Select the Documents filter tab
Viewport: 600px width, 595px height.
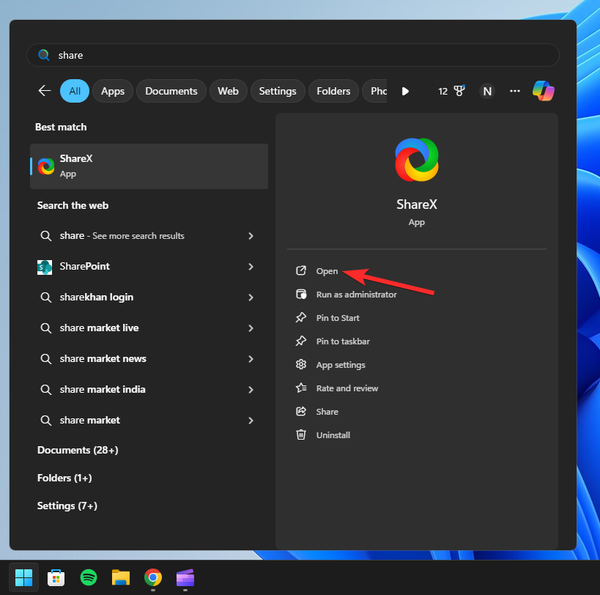(x=171, y=91)
